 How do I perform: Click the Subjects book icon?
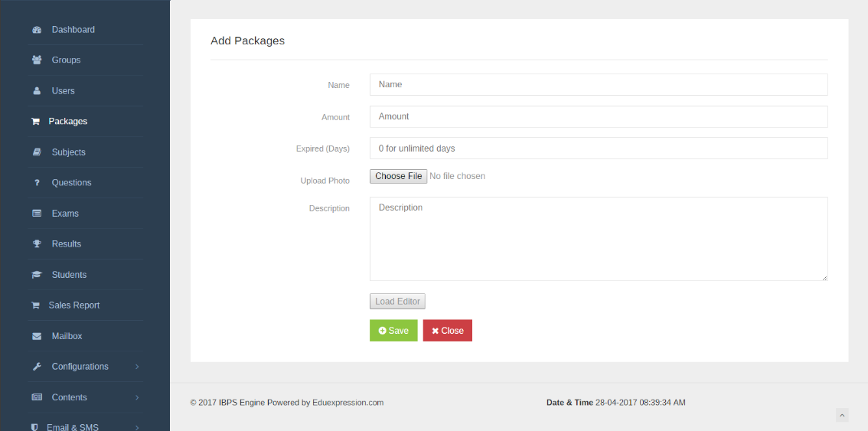coord(37,152)
